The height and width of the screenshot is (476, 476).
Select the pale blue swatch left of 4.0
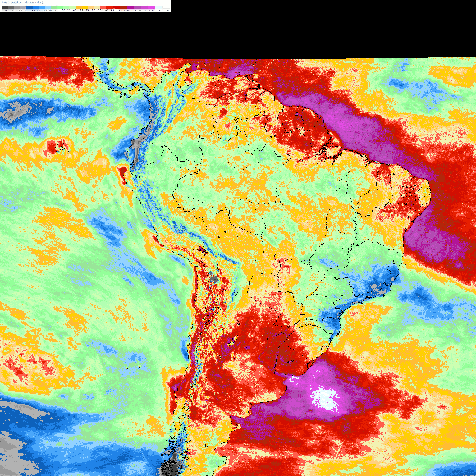(48, 7)
